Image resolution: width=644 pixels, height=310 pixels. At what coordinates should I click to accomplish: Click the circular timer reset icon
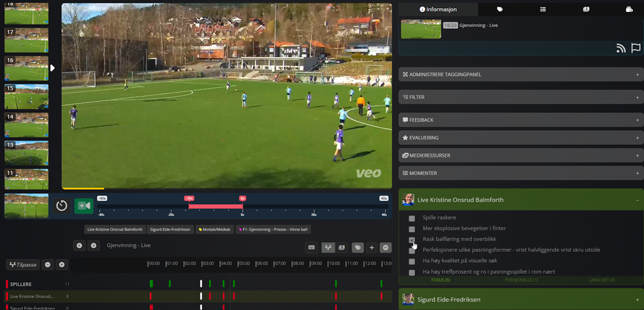pyautogui.click(x=61, y=206)
